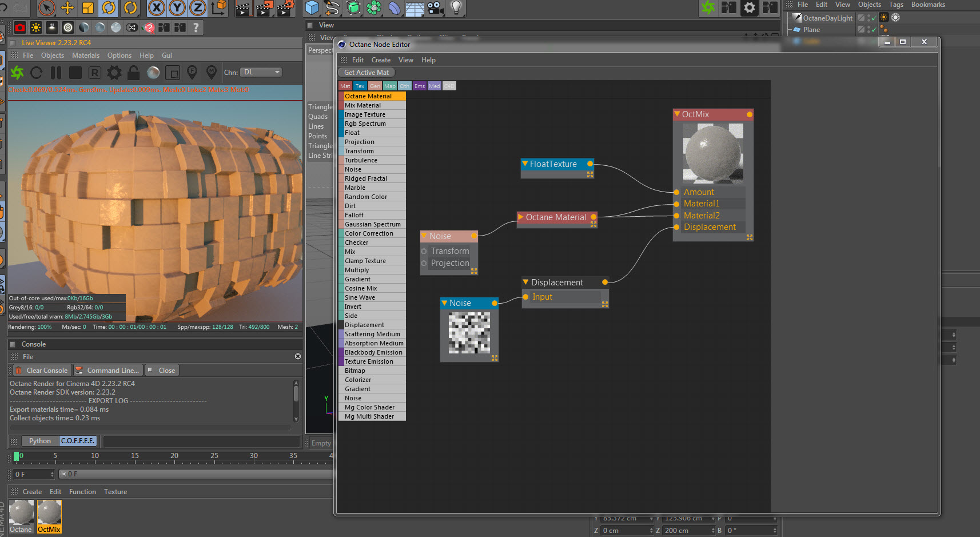The width and height of the screenshot is (980, 537).
Task: Toggle the Live Viewer lock resolution padlock
Action: pyautogui.click(x=134, y=73)
